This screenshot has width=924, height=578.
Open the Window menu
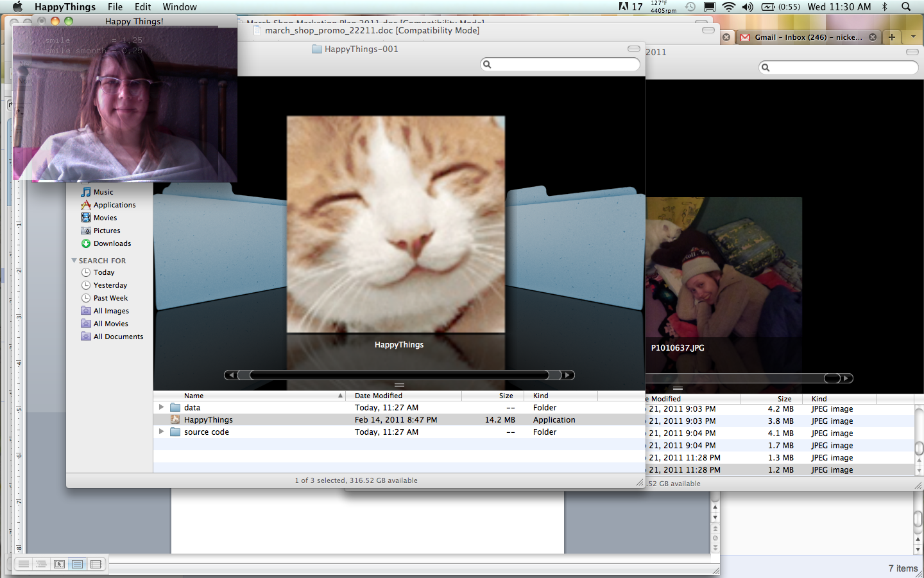pyautogui.click(x=180, y=7)
